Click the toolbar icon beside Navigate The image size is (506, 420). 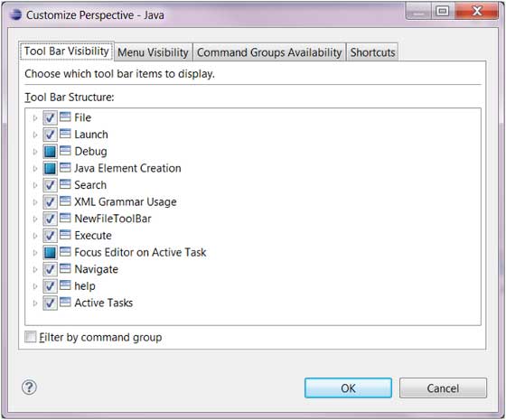point(65,268)
